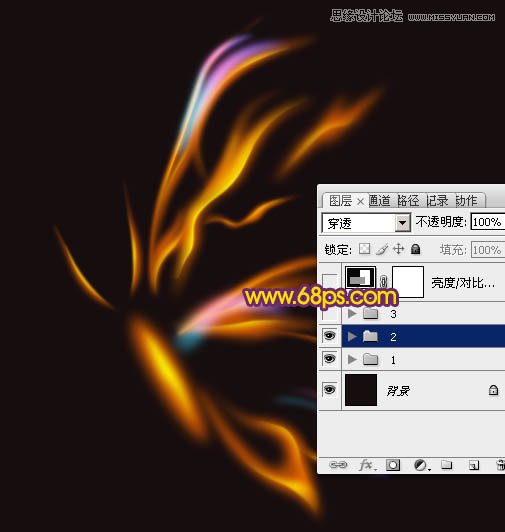Screen dimensions: 505x532
Task: Click the 不透明度 opacity value field
Action: pos(487,222)
